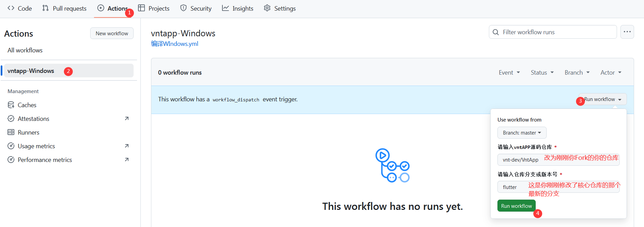This screenshot has width=644, height=227.
Task: Click the search magnifier icon
Action: (x=496, y=32)
